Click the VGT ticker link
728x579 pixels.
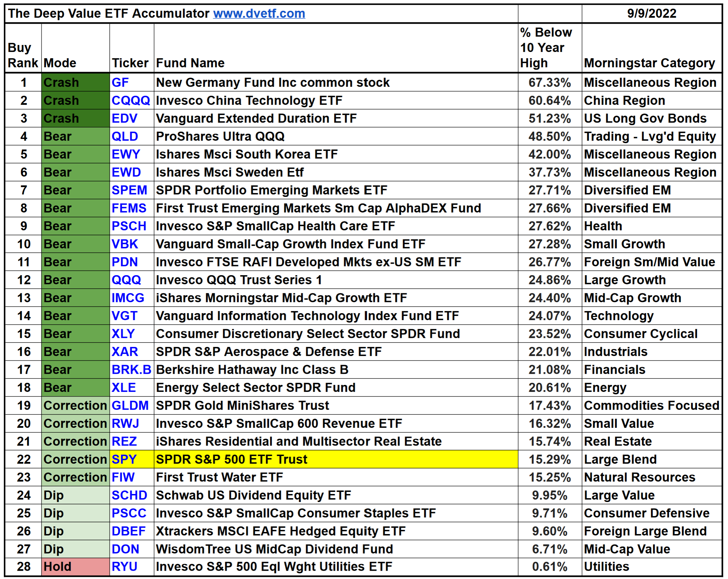(124, 316)
